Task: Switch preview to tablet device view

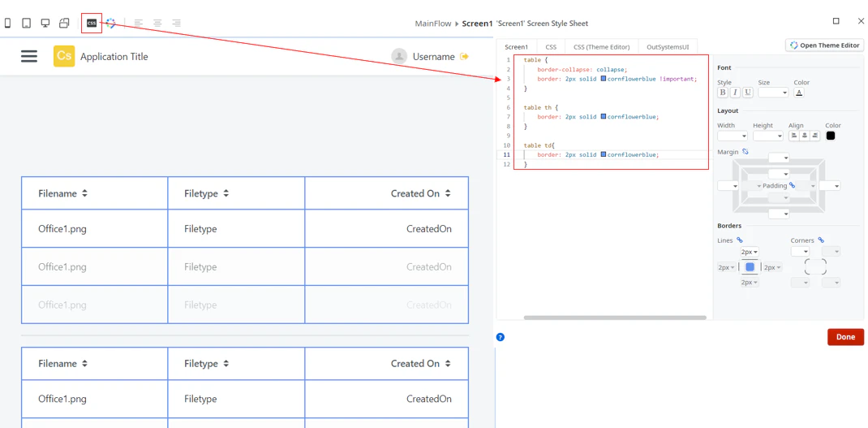Action: click(26, 24)
